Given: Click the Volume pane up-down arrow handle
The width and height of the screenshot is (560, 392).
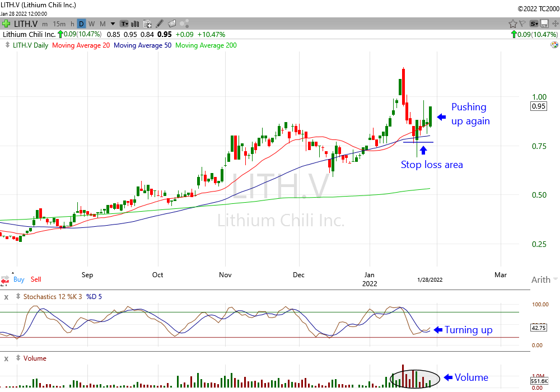Looking at the screenshot, I should (x=18, y=358).
